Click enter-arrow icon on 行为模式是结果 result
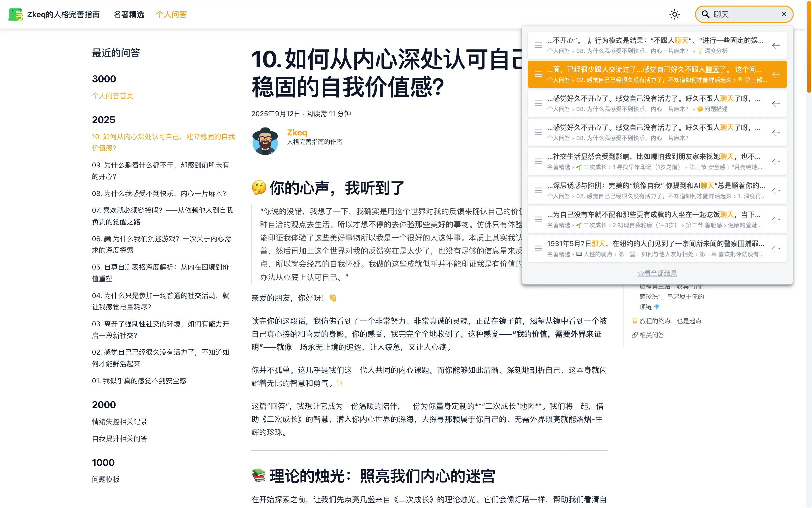Screen dimensions: 812x508 click(776, 45)
